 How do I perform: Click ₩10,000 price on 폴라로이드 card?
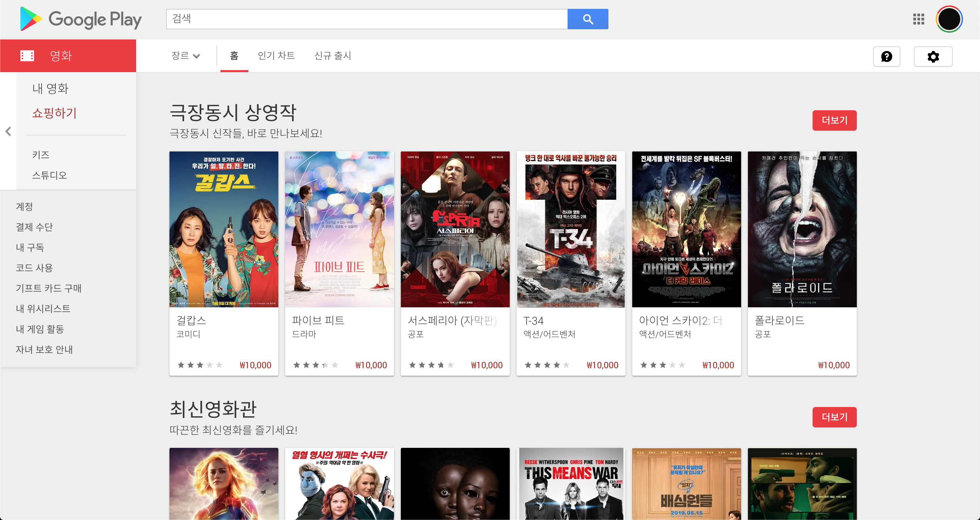pos(834,365)
